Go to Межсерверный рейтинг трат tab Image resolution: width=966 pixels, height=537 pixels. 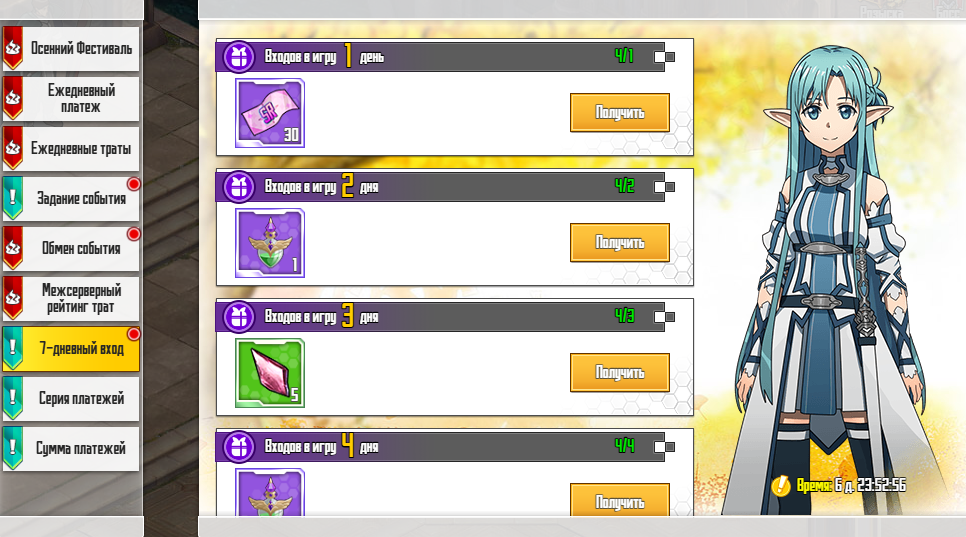[x=71, y=299]
